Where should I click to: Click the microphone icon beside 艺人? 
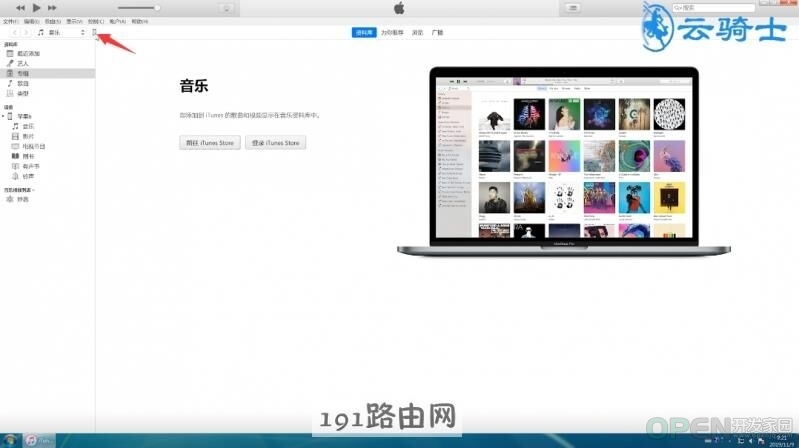coord(10,64)
